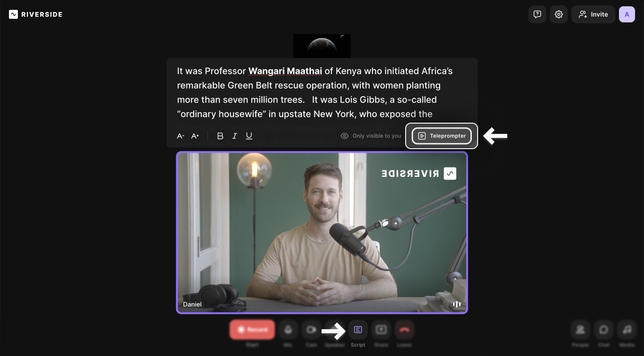The width and height of the screenshot is (644, 356).
Task: Toggle italic formatting in script
Action: click(234, 136)
